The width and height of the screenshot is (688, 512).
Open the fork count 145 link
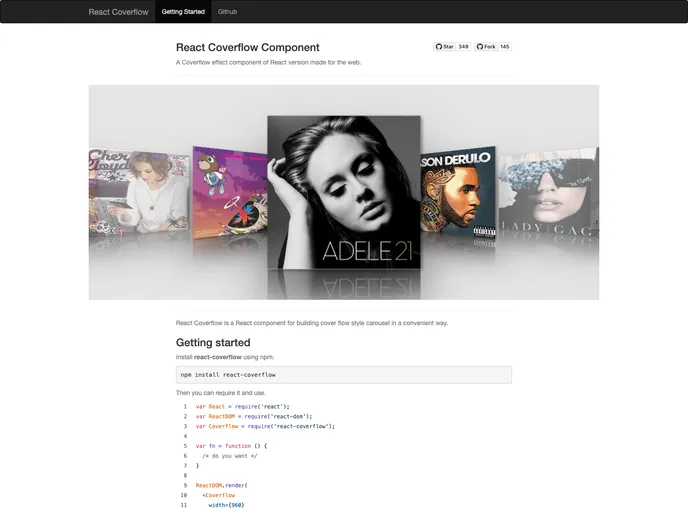pyautogui.click(x=505, y=47)
